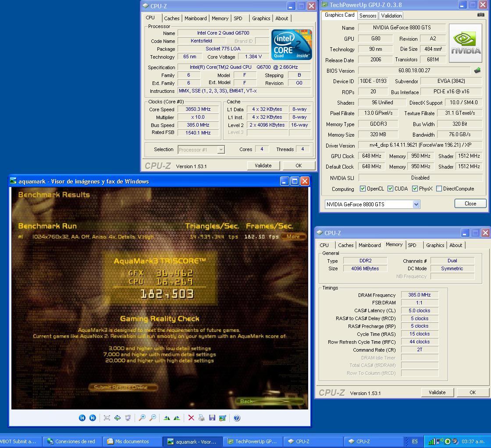Go to next image in picture viewer

(x=93, y=418)
